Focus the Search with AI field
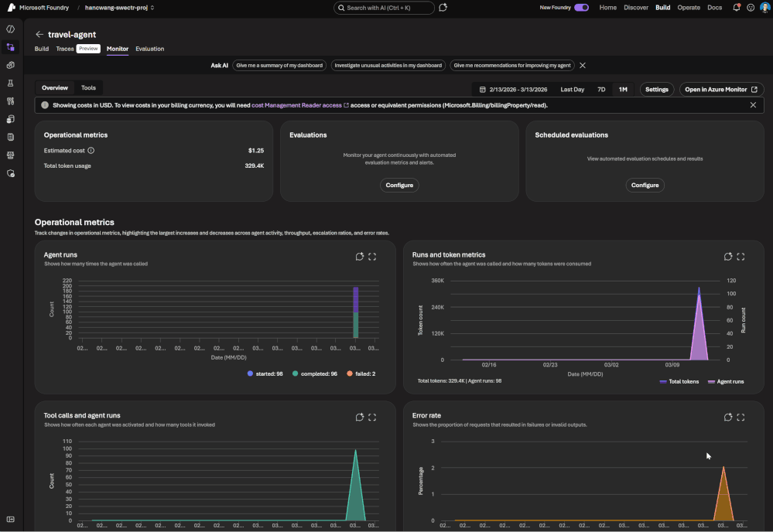 click(384, 8)
